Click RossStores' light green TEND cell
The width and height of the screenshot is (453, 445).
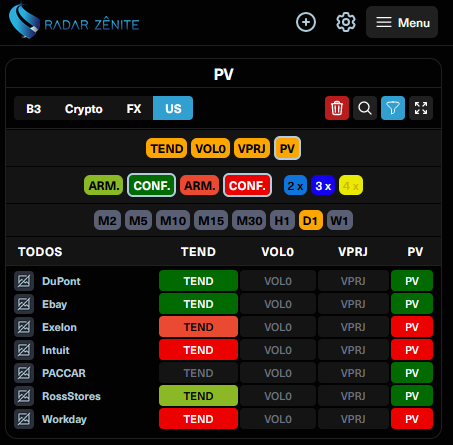(198, 396)
